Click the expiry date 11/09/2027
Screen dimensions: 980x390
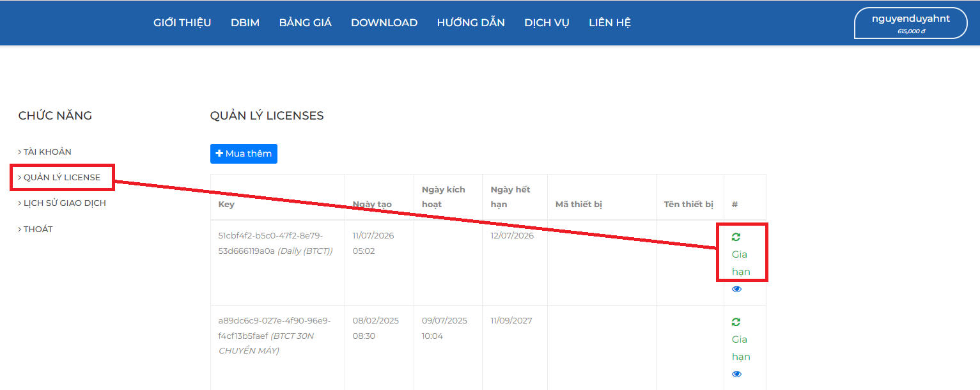(x=512, y=320)
